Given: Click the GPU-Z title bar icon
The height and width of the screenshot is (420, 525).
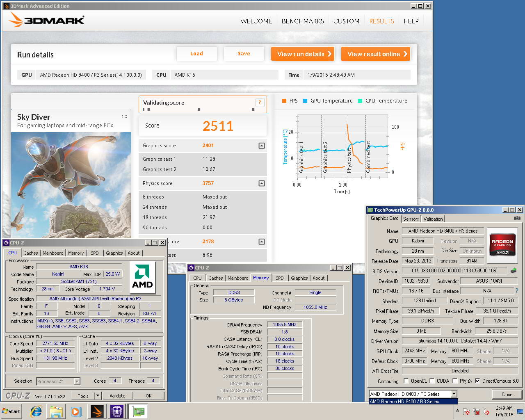Looking at the screenshot, I should click(x=370, y=210).
